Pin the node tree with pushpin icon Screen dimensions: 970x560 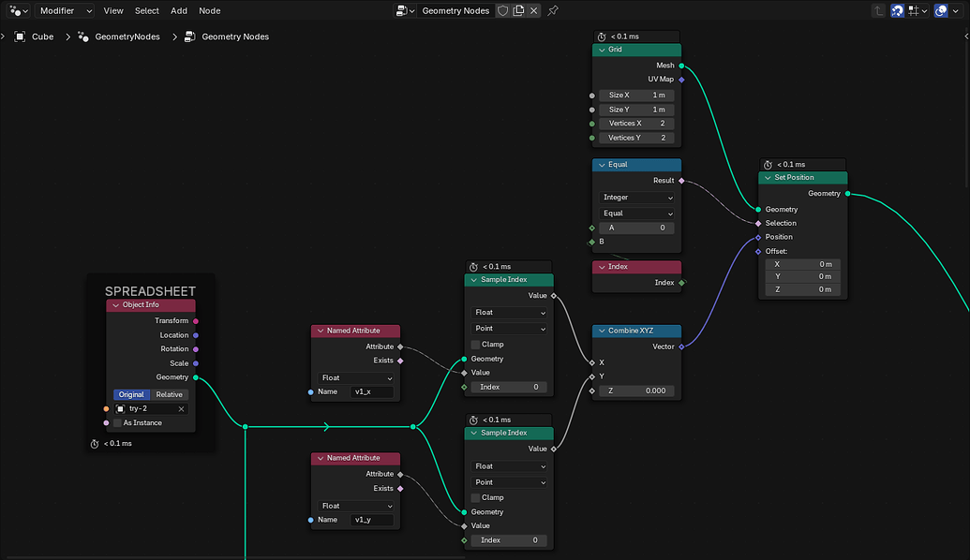pos(553,10)
